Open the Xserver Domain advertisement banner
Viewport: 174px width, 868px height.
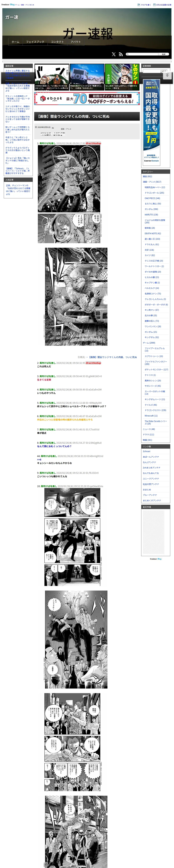pyautogui.click(x=151, y=122)
